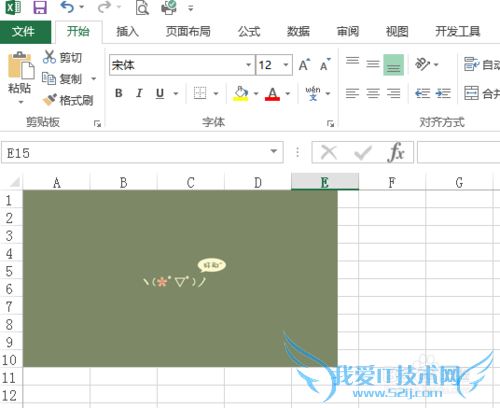Expand Customize Quick Access Toolbar arrow
The height and width of the screenshot is (408, 500).
191,8
